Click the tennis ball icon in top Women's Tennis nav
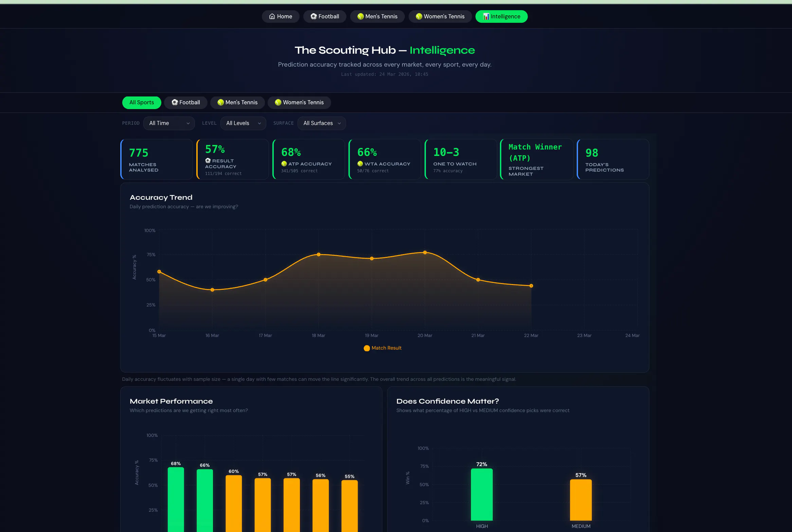 click(x=419, y=16)
